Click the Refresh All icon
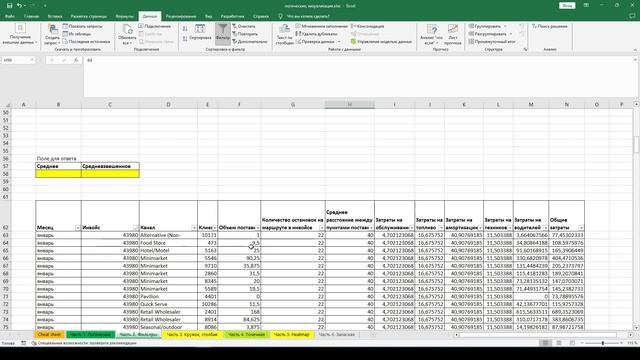The image size is (640, 360). (127, 29)
